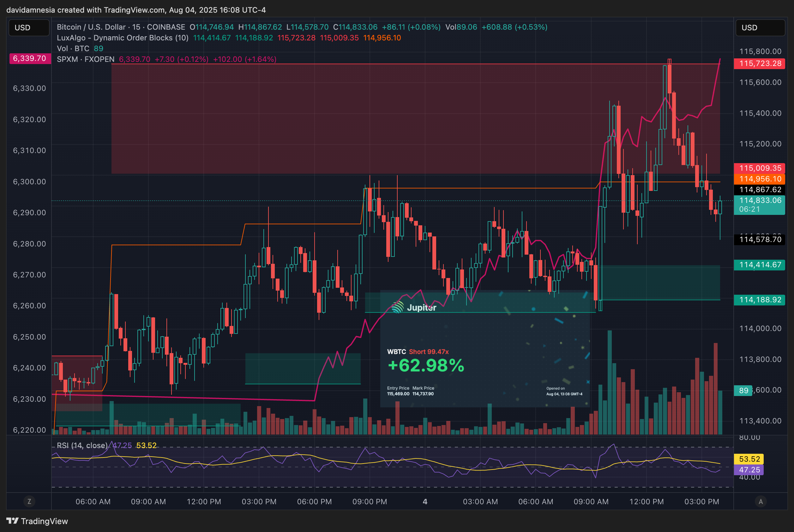Click the purple 47.25 RSI scale label
The image size is (794, 532).
pyautogui.click(x=749, y=470)
